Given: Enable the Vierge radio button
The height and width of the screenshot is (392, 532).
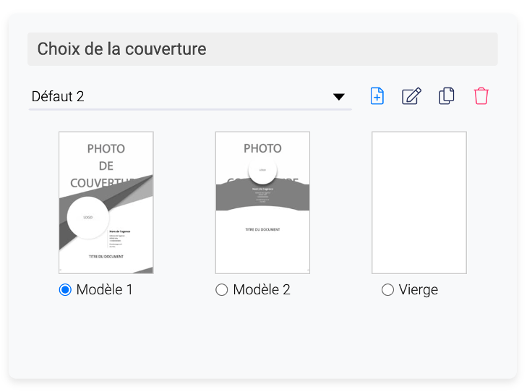Looking at the screenshot, I should [x=387, y=290].
